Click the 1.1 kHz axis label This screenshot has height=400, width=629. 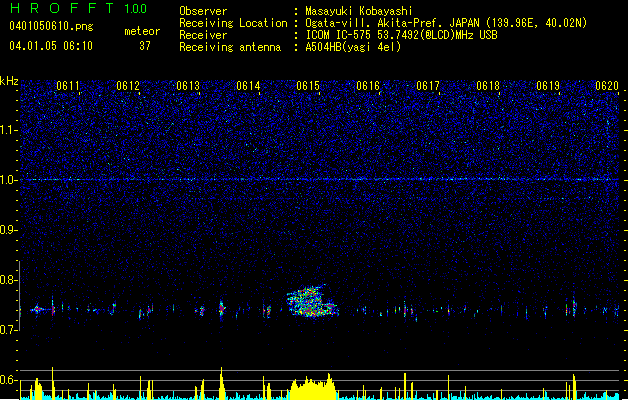pyautogui.click(x=9, y=130)
